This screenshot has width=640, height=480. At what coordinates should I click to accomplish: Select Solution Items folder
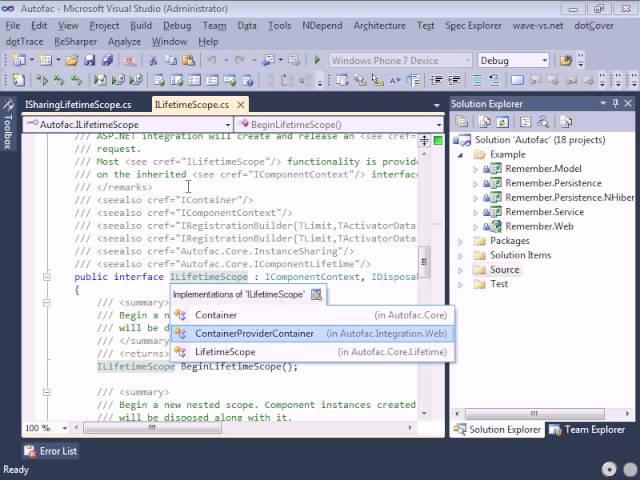(x=520, y=255)
